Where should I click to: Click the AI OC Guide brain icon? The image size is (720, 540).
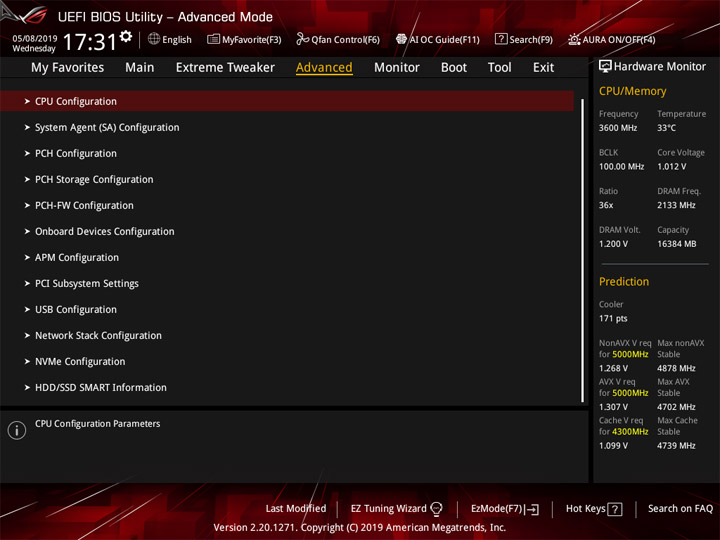[x=401, y=39]
